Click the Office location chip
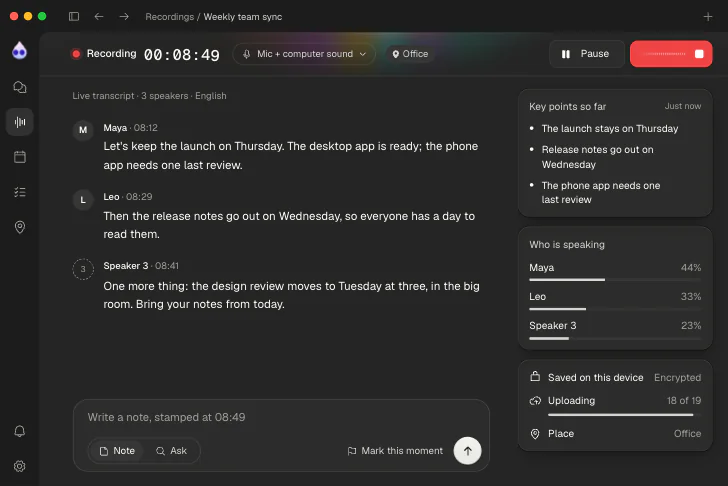Screen dimensions: 728x486 [x=410, y=54]
